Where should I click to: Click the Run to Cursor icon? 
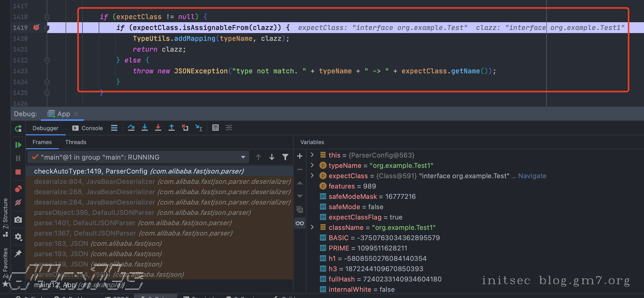coord(198,128)
